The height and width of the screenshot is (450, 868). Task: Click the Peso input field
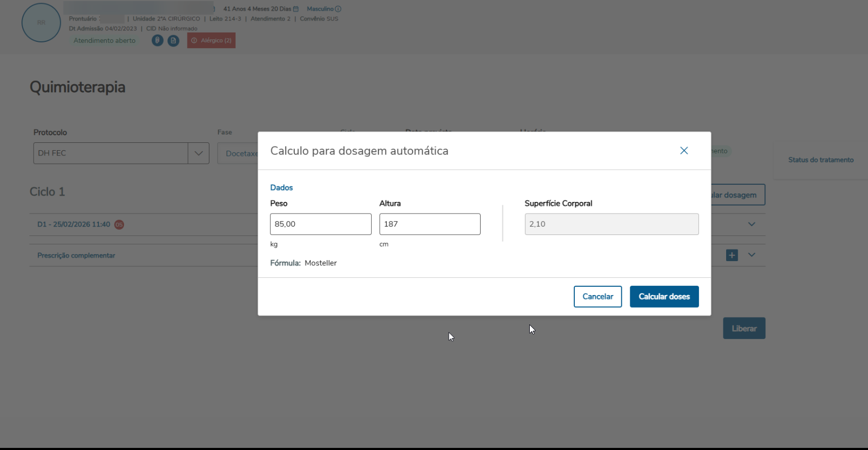point(320,224)
